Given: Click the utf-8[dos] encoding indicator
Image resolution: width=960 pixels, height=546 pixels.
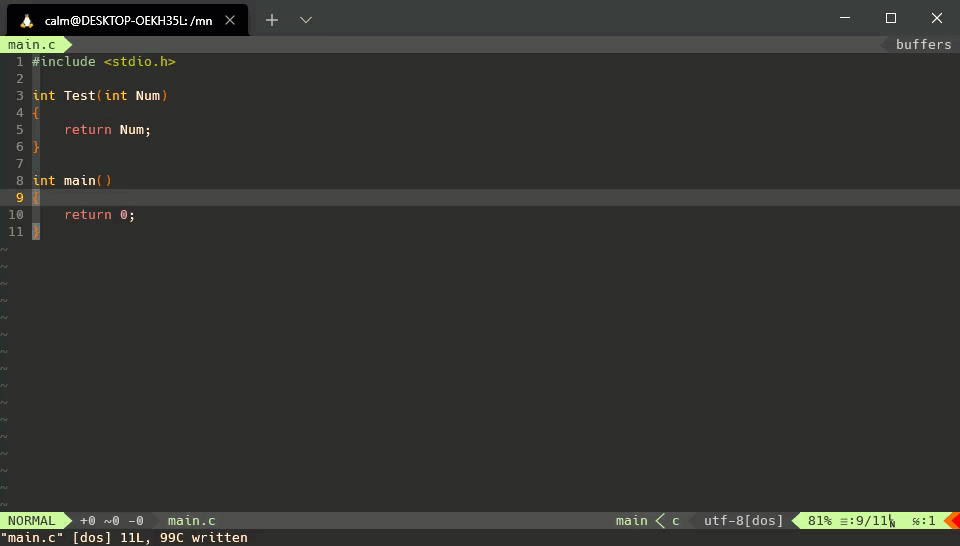Looking at the screenshot, I should 743,521.
